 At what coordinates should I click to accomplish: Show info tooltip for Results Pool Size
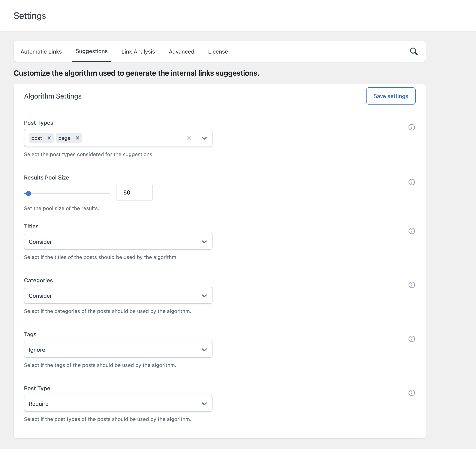click(x=411, y=182)
